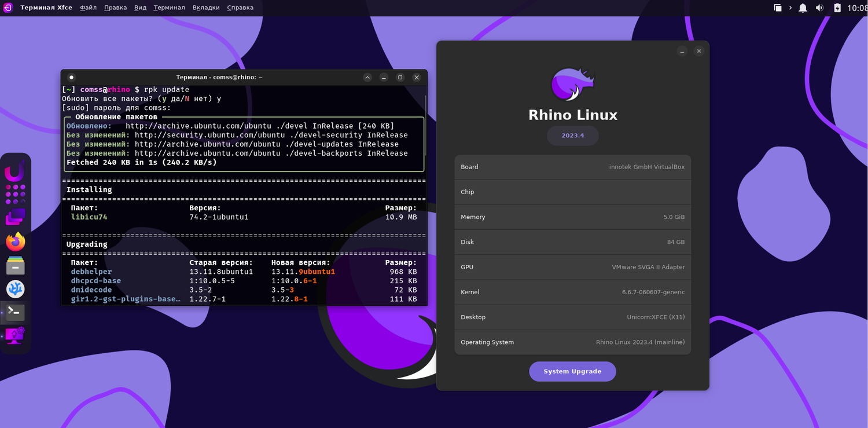Open notifications via the bell icon

click(x=803, y=8)
